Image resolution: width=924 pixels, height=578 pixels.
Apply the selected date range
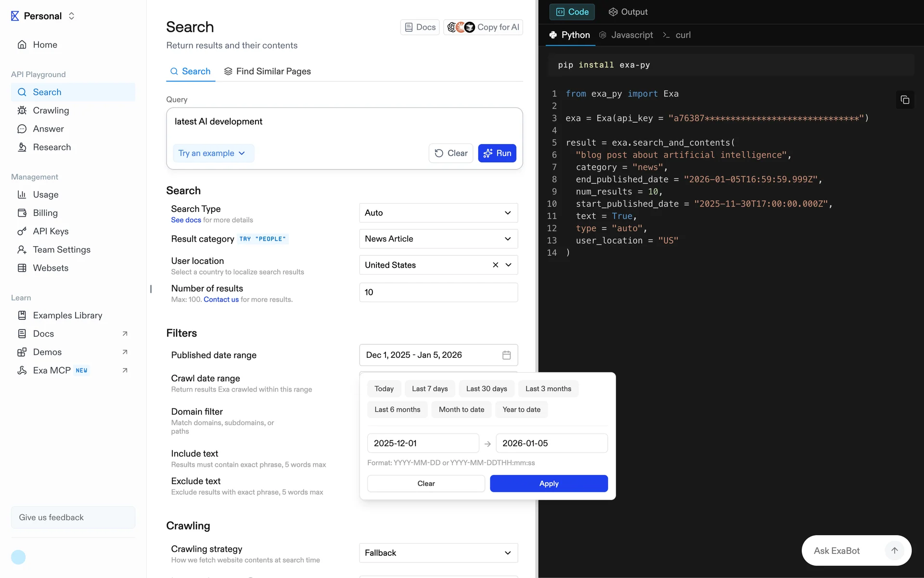549,484
